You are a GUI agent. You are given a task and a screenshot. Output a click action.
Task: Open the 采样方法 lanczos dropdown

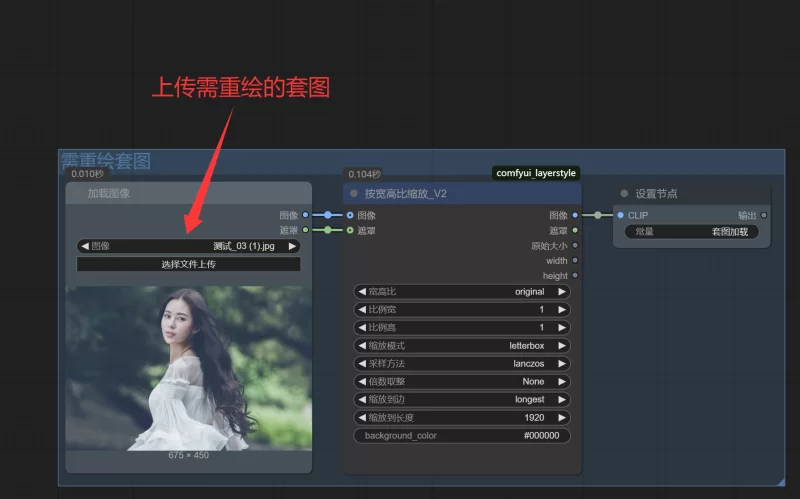tap(462, 363)
